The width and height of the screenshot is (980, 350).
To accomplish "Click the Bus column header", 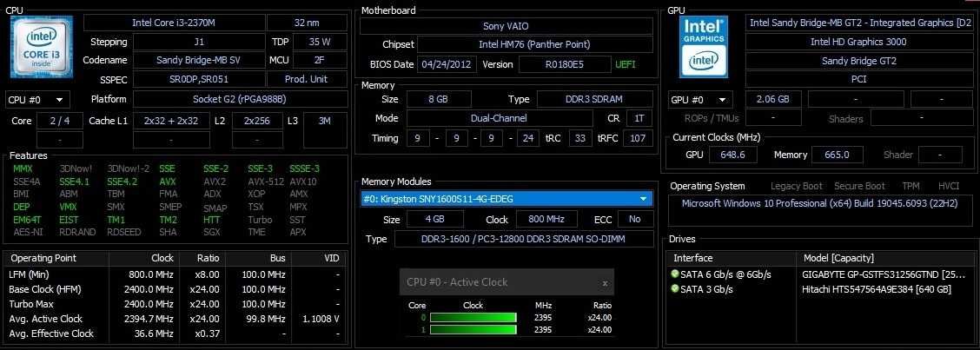I will coord(257,258).
